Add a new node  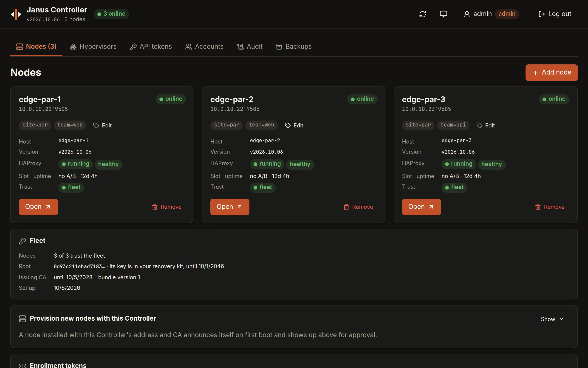551,72
